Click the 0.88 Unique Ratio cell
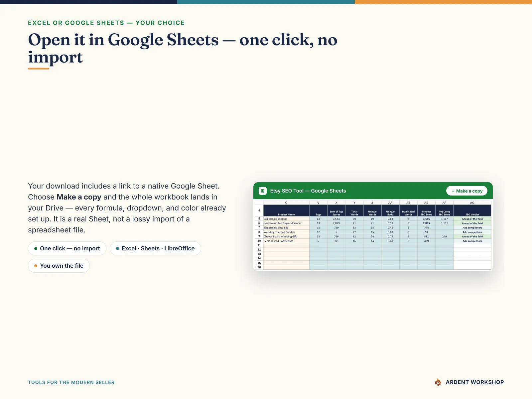 pyautogui.click(x=390, y=241)
